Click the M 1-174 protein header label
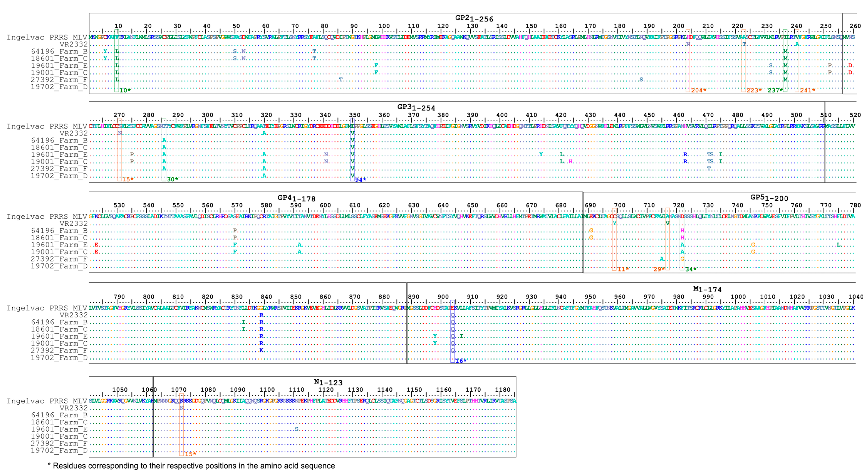The image size is (868, 475). point(707,289)
